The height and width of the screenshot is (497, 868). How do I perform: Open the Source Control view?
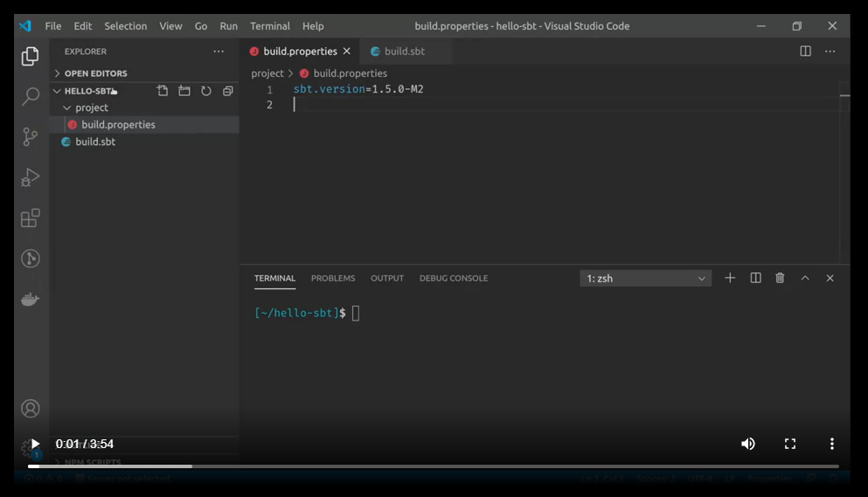click(x=31, y=137)
